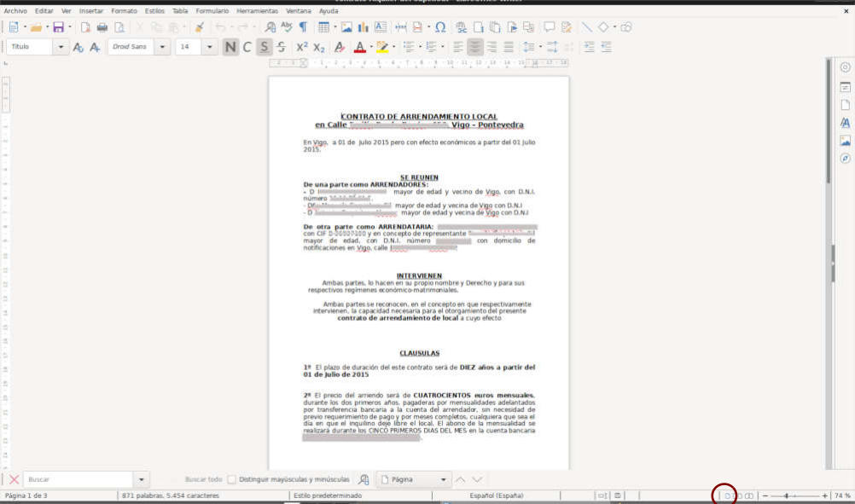Open the Buscar search history dropdown

(142, 479)
